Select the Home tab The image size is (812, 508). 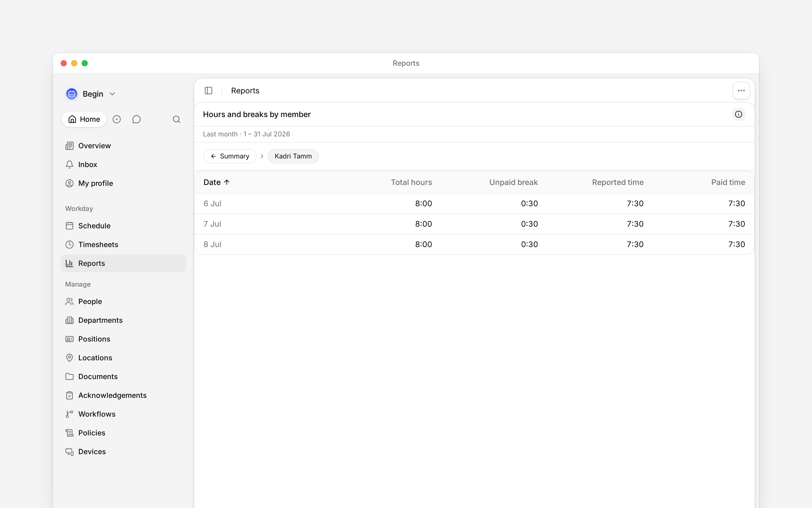click(x=84, y=119)
